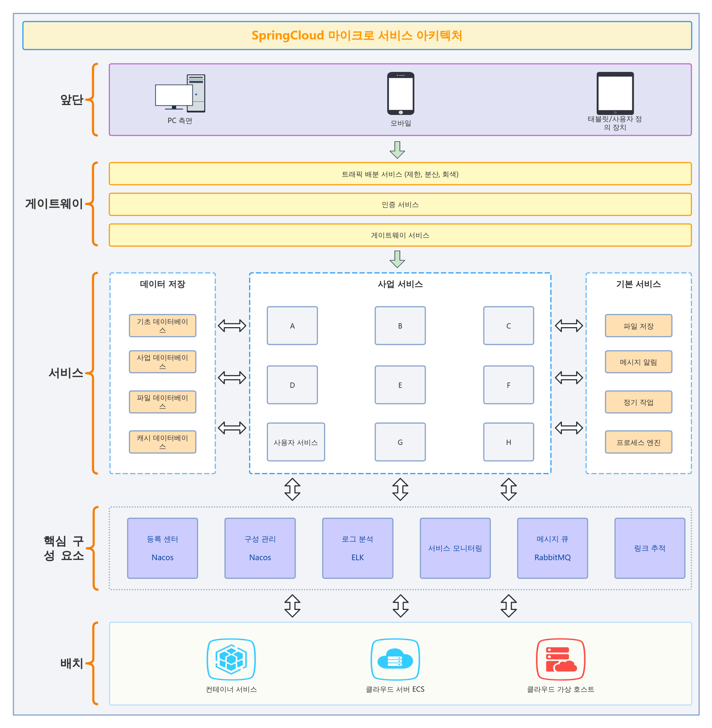
Task: Select business service box F
Action: pos(509,385)
